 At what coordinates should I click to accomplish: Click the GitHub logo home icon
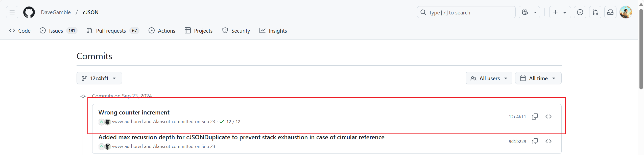(29, 12)
